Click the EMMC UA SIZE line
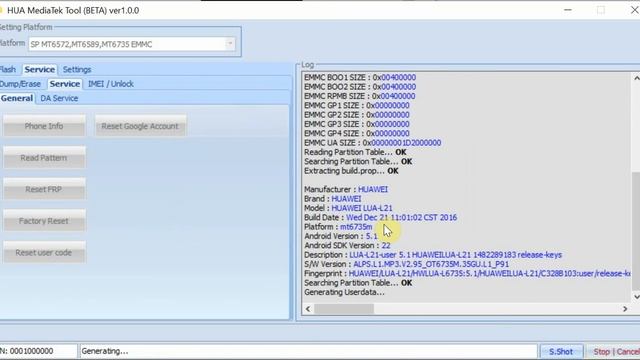 [373, 143]
